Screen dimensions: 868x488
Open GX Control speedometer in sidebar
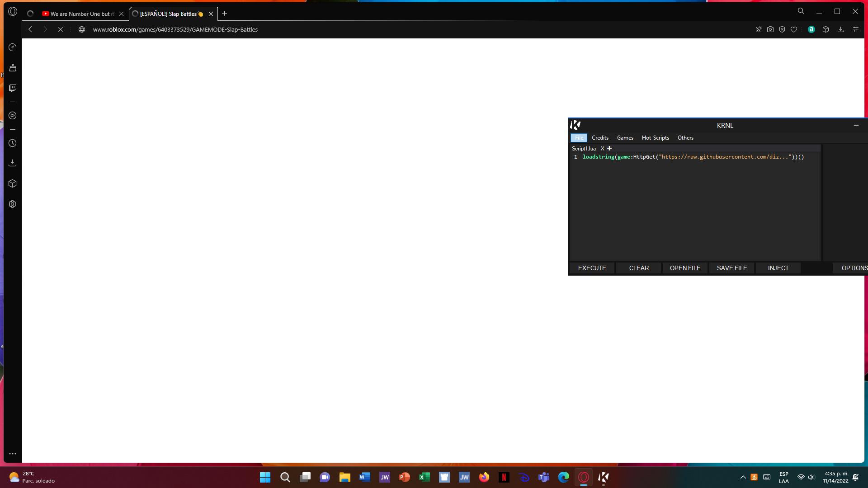[x=13, y=47]
